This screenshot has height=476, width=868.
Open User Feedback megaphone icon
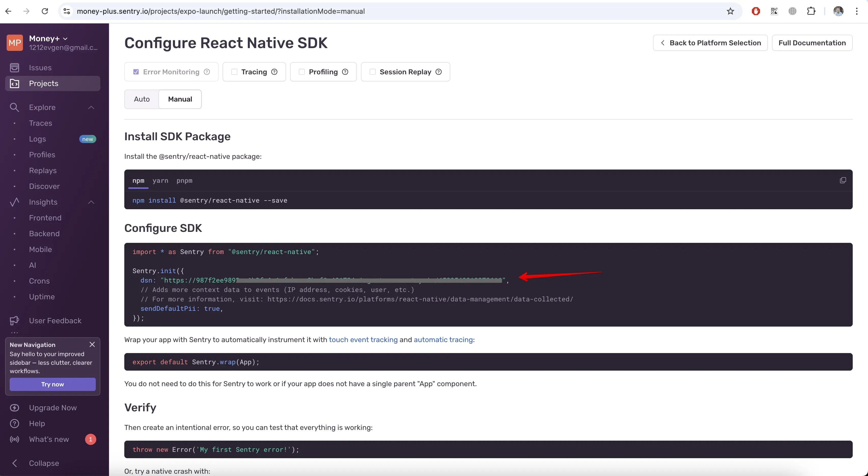[14, 320]
